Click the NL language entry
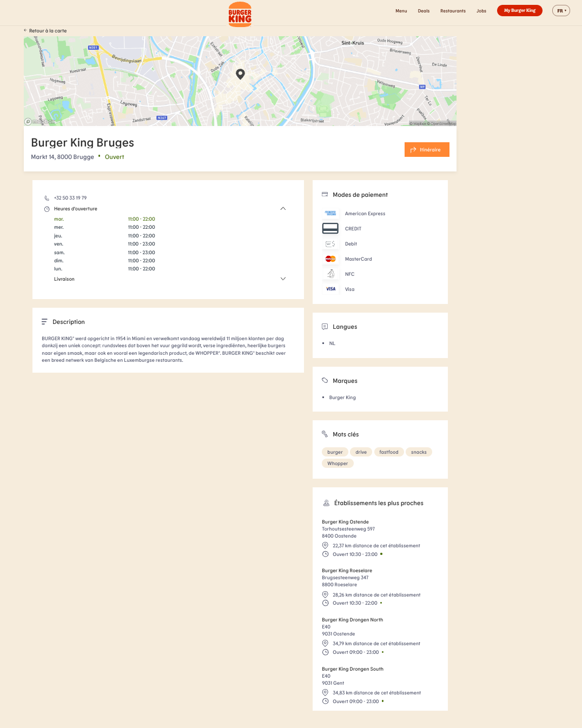The image size is (582, 728). click(x=332, y=343)
